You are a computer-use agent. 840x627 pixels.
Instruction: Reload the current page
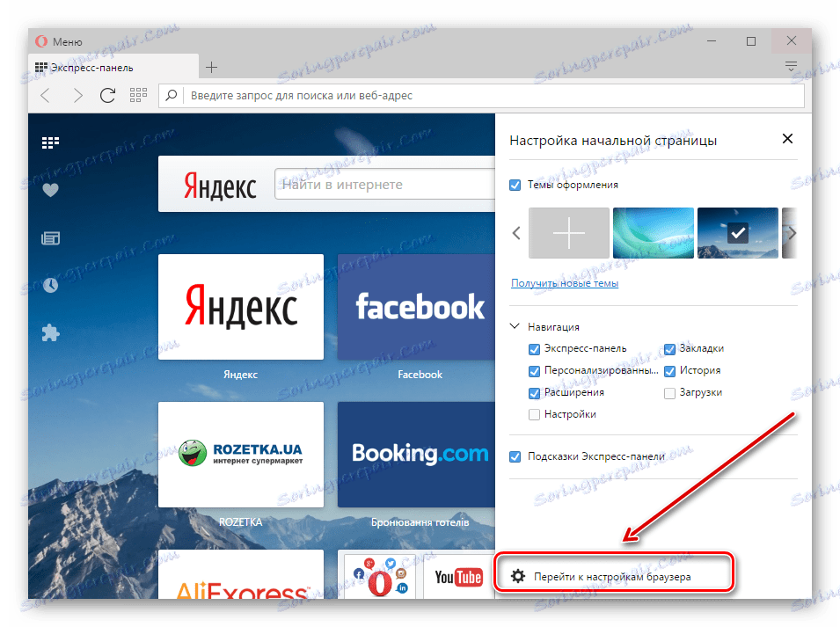point(107,95)
